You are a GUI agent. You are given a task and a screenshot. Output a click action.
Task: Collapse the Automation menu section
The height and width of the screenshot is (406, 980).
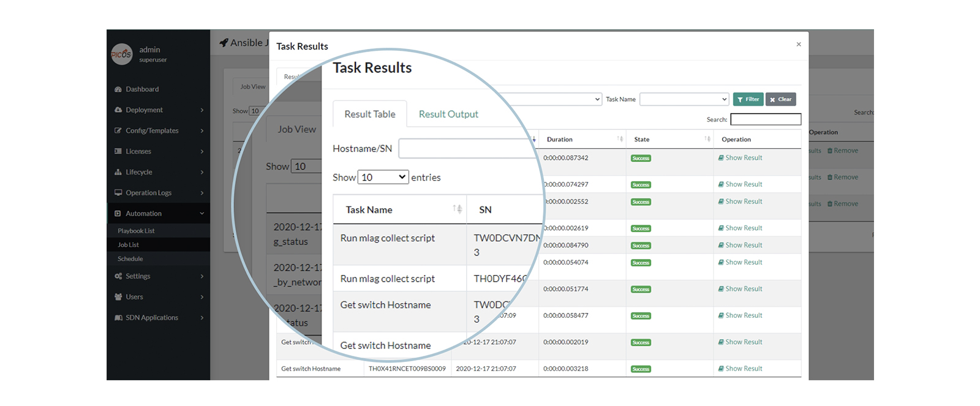[x=202, y=214]
